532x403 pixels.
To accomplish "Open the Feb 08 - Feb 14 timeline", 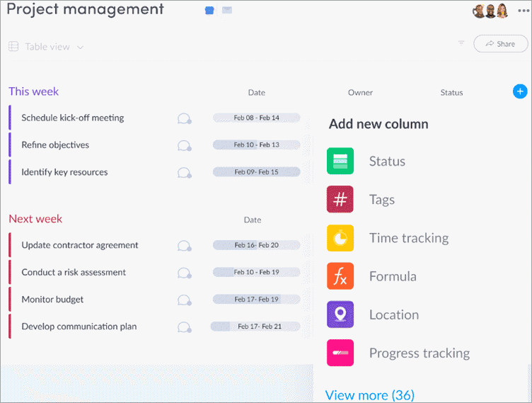I will 257,118.
